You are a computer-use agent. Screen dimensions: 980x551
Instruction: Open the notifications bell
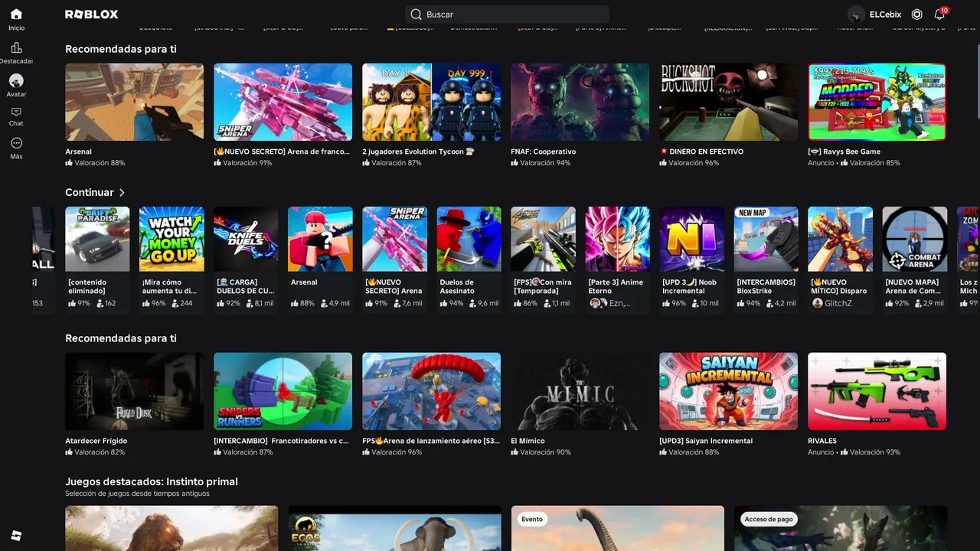939,15
